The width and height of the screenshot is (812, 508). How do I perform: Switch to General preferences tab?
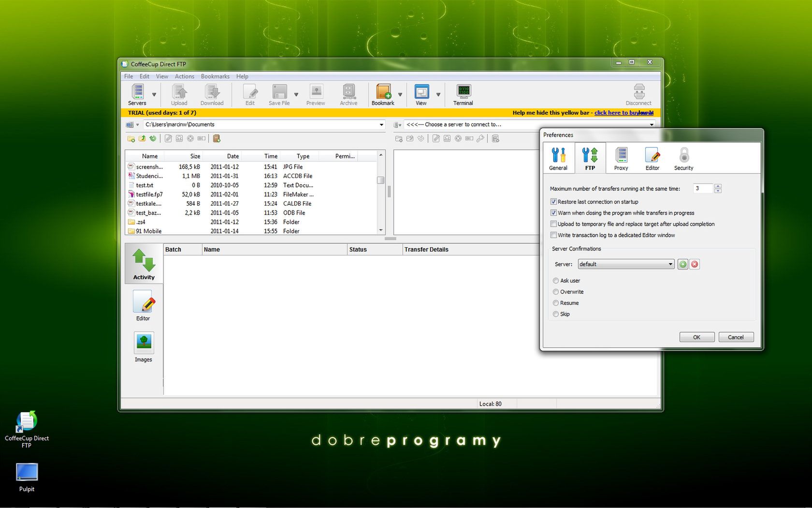point(558,158)
